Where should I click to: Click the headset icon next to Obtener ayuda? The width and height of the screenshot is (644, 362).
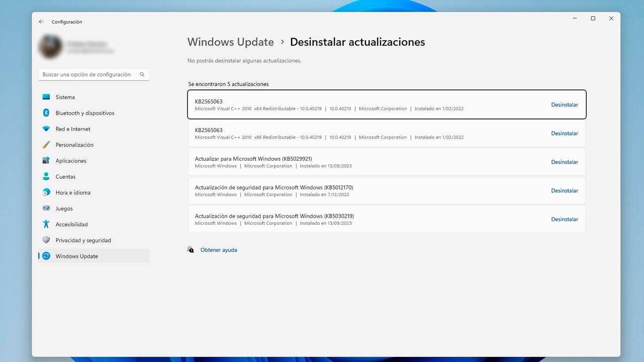tap(191, 249)
